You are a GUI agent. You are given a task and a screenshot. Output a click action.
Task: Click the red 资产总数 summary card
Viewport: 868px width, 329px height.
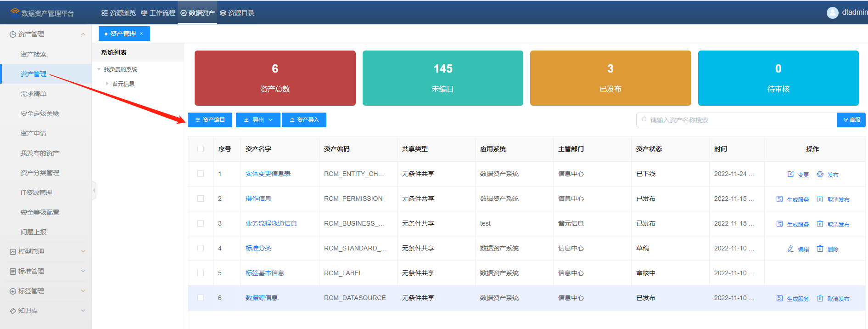coord(275,78)
